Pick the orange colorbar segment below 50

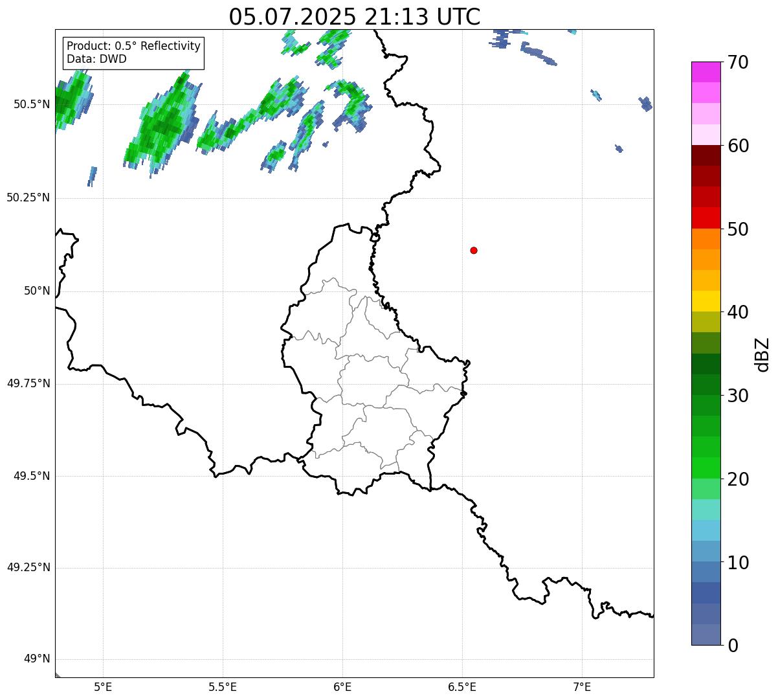706,238
